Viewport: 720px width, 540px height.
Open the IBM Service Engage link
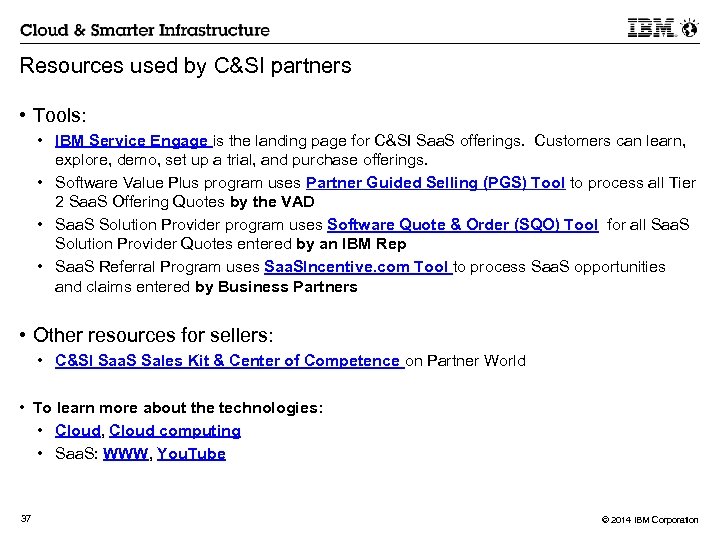131,141
